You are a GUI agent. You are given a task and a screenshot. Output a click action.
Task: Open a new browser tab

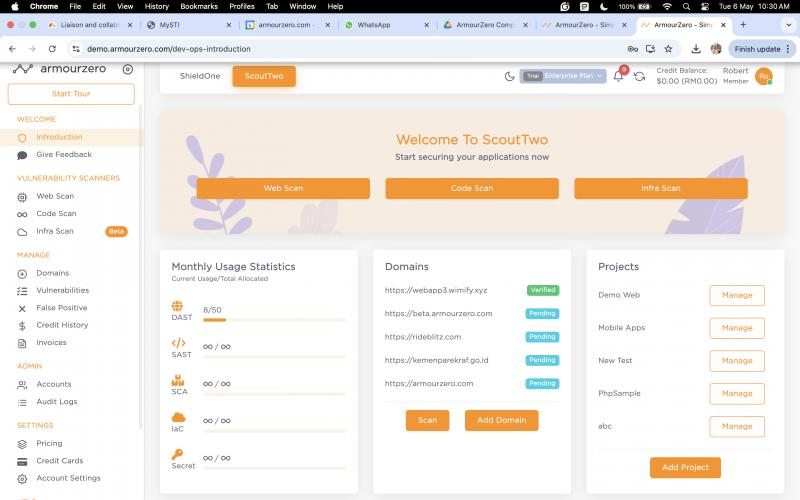coord(743,24)
